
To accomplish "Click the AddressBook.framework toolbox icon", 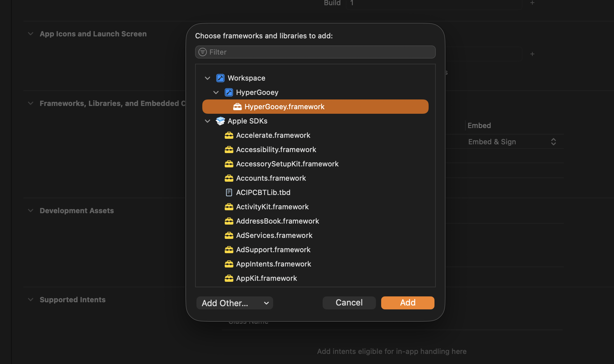I will [x=229, y=221].
